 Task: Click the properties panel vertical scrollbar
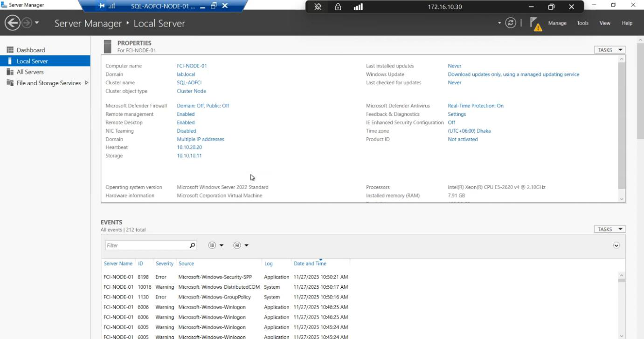click(621, 126)
